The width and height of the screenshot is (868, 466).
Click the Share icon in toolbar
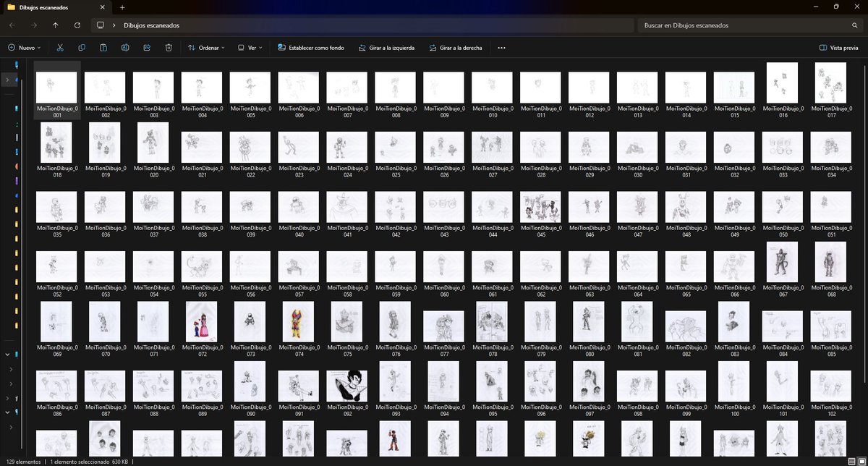tap(147, 48)
